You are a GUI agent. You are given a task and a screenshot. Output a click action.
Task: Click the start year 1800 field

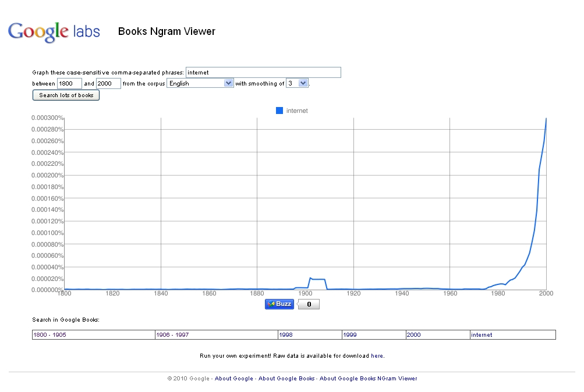pos(69,83)
